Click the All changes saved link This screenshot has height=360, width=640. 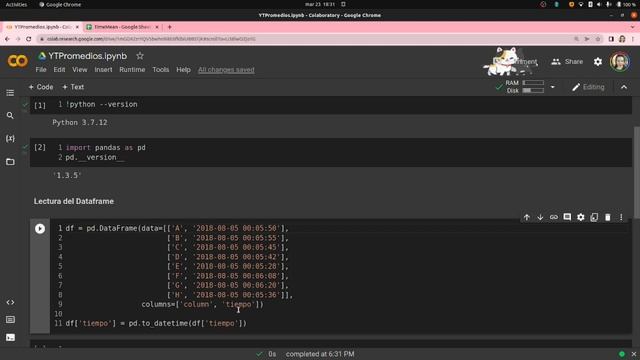tap(226, 70)
